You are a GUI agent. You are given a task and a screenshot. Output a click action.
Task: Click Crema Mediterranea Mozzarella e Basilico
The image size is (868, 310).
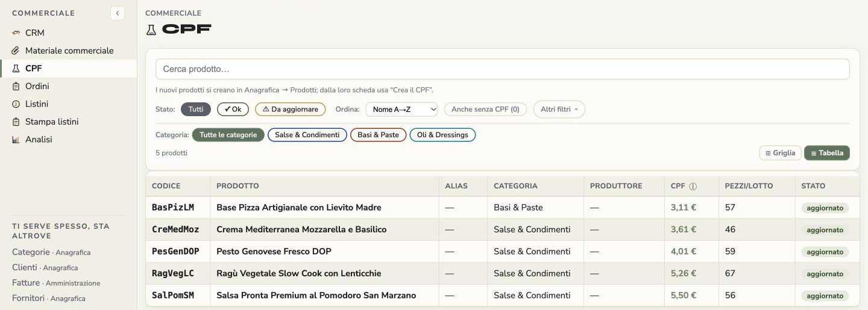click(301, 229)
